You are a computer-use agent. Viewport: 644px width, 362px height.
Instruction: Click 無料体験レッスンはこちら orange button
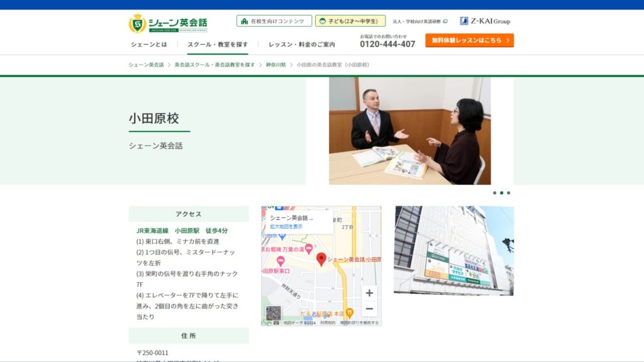pos(469,40)
